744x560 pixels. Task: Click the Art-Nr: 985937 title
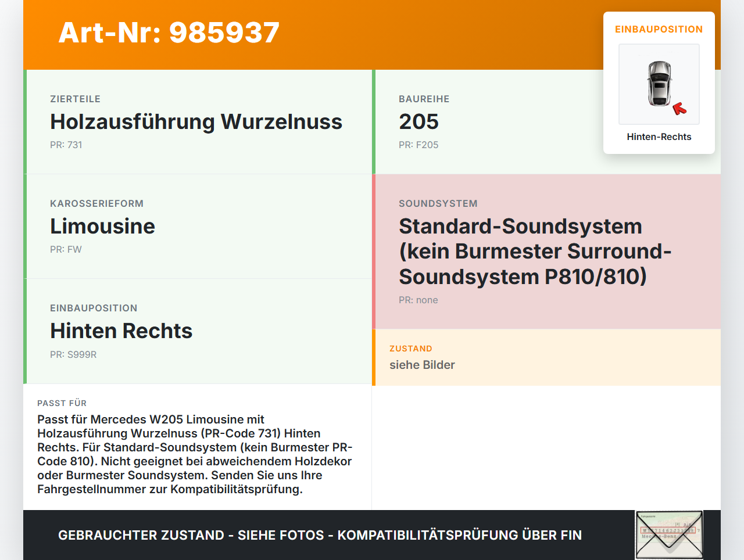tap(169, 33)
